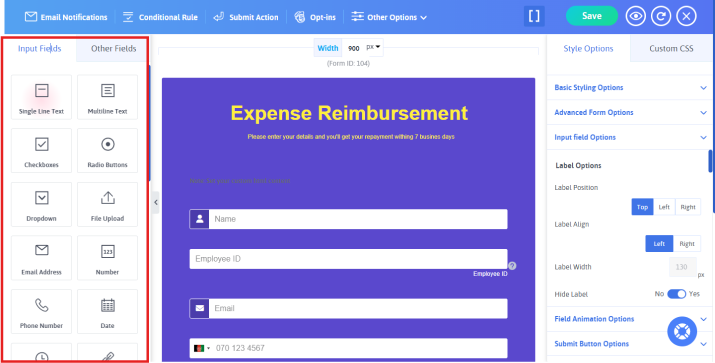Add a Single Line Text field

41,97
